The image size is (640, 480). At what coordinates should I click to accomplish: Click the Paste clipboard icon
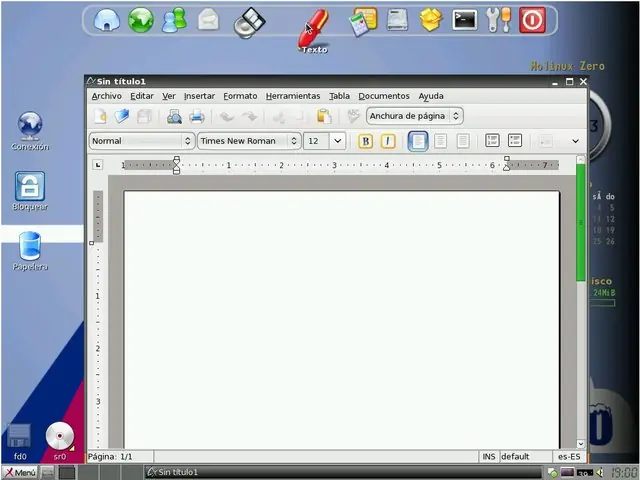tap(324, 116)
